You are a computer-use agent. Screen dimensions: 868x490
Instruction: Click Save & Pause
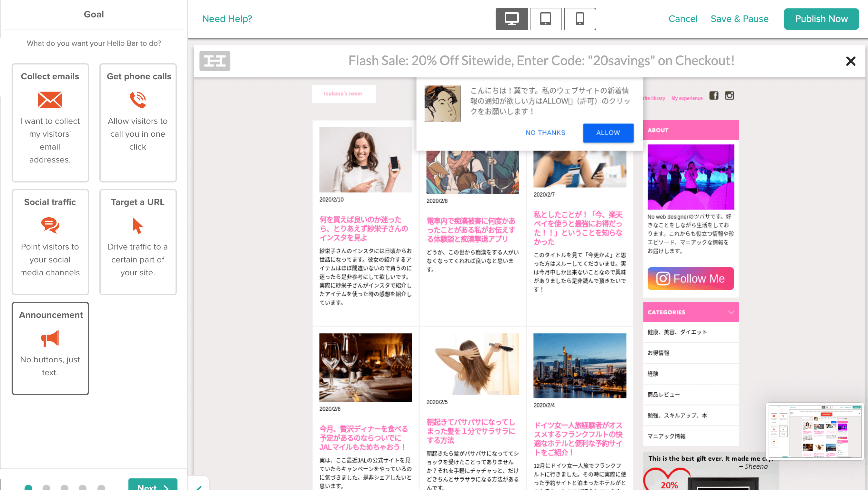pos(739,19)
